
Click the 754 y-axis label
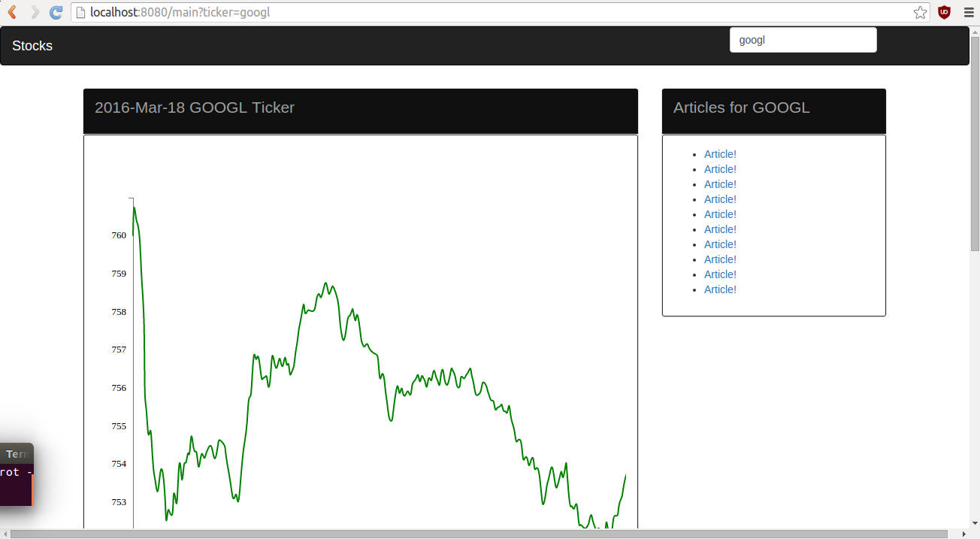[119, 464]
